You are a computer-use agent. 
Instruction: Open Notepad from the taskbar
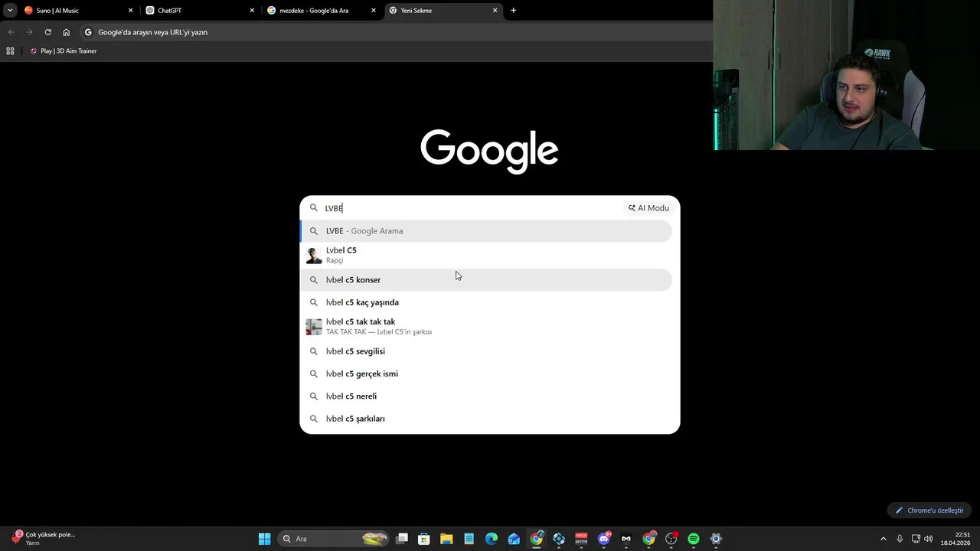coord(469,539)
